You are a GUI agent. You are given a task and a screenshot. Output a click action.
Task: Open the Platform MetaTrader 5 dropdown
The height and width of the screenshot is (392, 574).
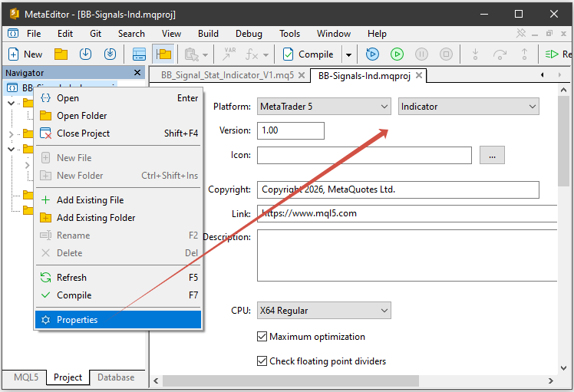(x=324, y=107)
